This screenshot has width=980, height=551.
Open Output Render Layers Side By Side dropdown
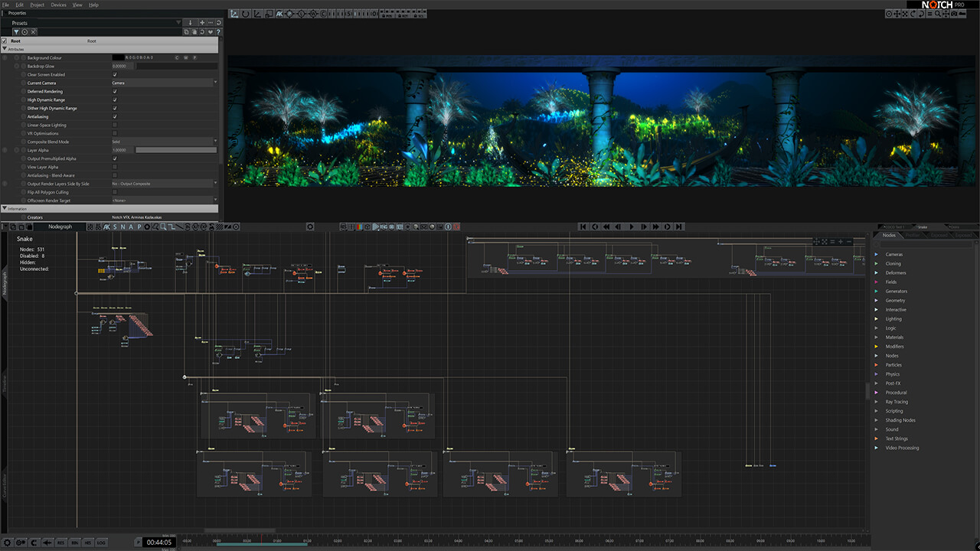pyautogui.click(x=165, y=184)
